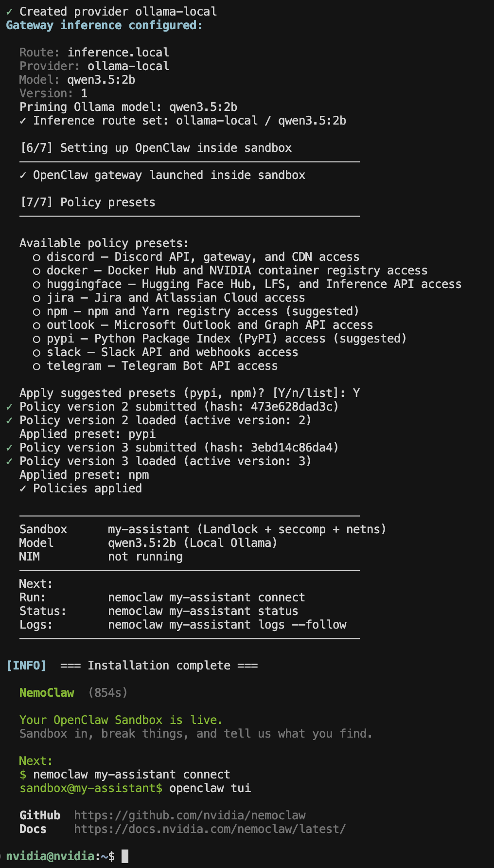Open the GitHub nemoclaw repository URL
The height and width of the screenshot is (868, 494).
[190, 815]
